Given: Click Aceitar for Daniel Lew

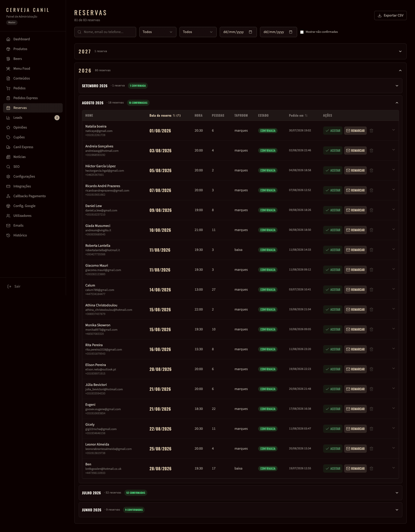Looking at the screenshot, I should [333, 210].
